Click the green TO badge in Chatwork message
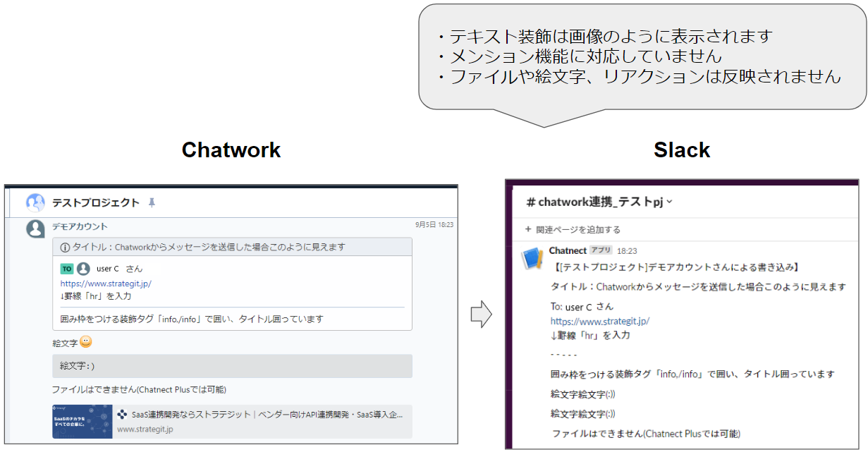The width and height of the screenshot is (868, 457). [66, 269]
